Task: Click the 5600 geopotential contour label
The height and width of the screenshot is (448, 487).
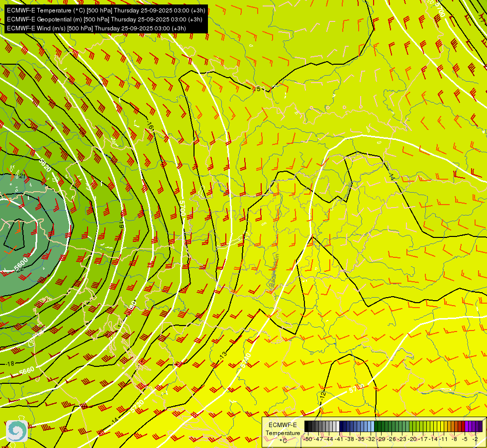Action: point(21,264)
